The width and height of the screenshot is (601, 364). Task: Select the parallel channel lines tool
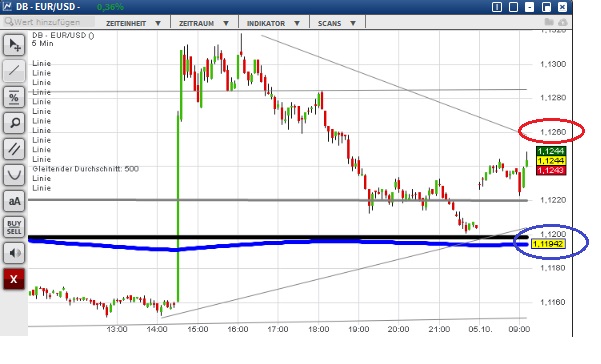14,149
